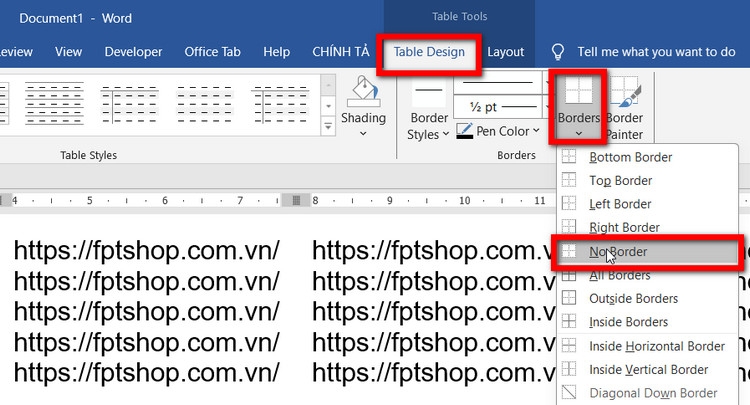Switch to the Layout tab
Image resolution: width=750 pixels, height=405 pixels.
[506, 52]
